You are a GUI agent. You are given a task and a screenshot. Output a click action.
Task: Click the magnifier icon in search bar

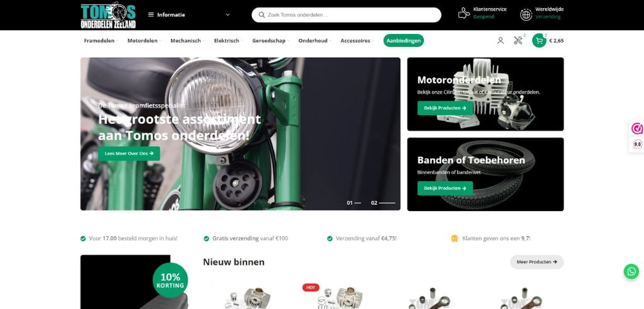pyautogui.click(x=261, y=14)
